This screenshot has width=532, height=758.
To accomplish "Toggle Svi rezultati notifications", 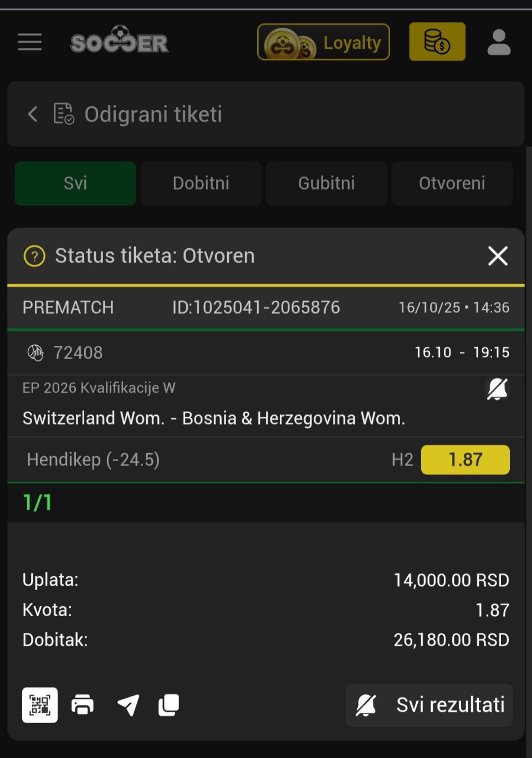I will tap(429, 705).
